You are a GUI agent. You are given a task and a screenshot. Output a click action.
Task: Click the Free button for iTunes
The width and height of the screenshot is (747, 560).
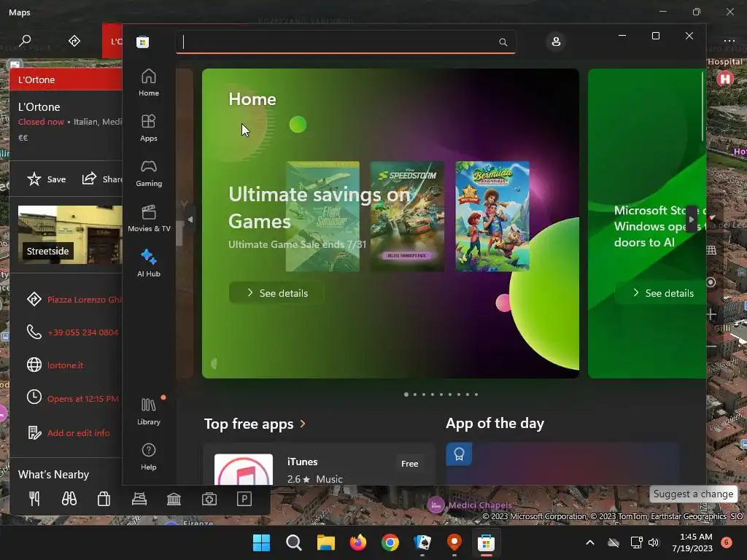(x=409, y=463)
